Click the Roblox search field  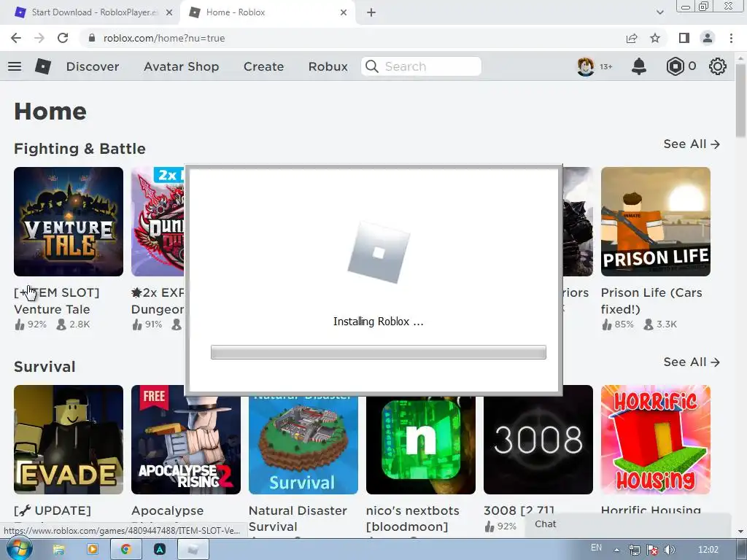(x=421, y=66)
